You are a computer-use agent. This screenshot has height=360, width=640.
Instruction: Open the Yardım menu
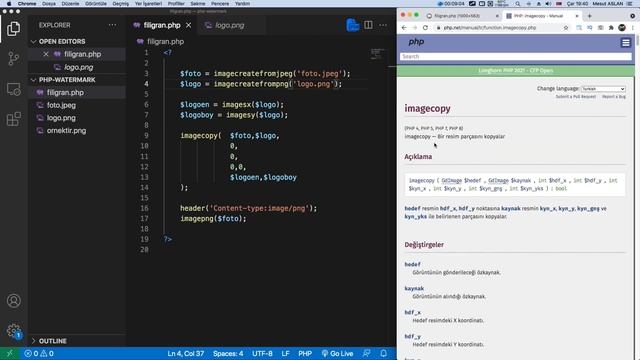(x=242, y=4)
